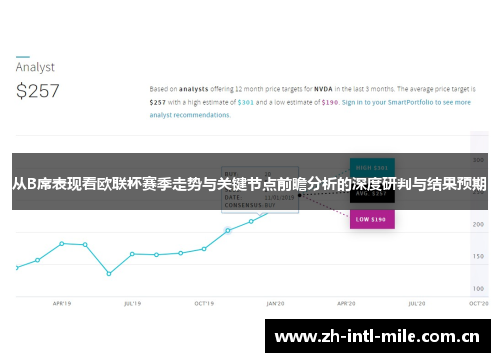Click the 150 y-axis value
The width and height of the screenshot is (500, 362).
pos(478,256)
